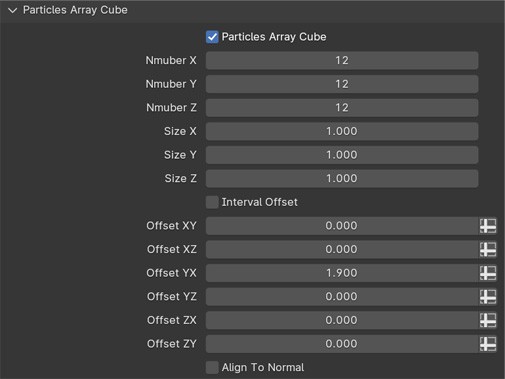Click the Offset YX field showing 1.900
This screenshot has height=379, width=505.
click(x=342, y=273)
